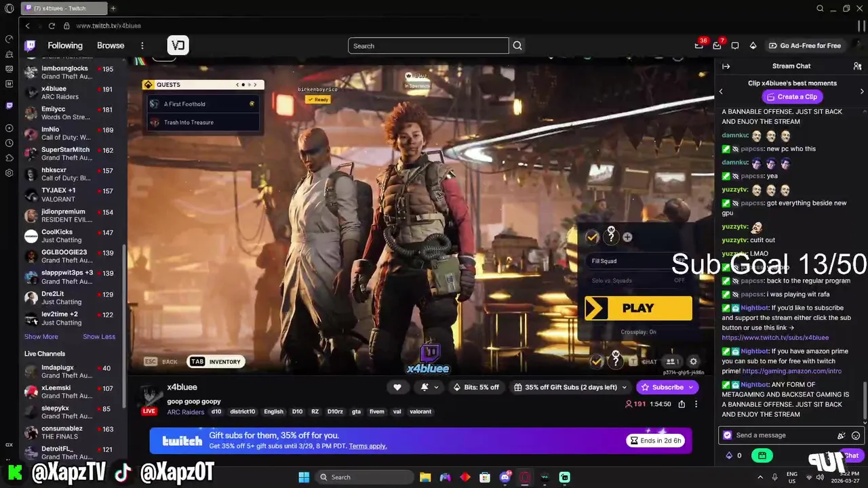This screenshot has height=488, width=868.
Task: Select the valorant stream tag
Action: click(x=420, y=411)
